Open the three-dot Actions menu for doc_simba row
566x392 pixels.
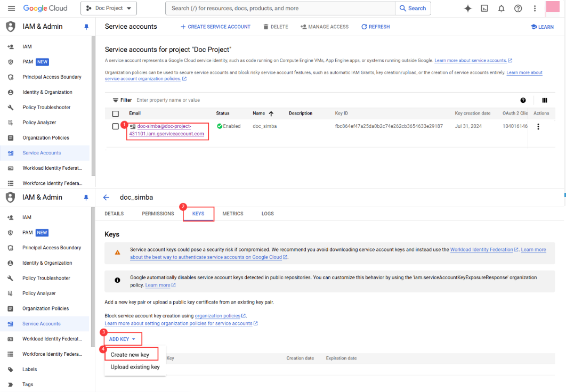(538, 127)
